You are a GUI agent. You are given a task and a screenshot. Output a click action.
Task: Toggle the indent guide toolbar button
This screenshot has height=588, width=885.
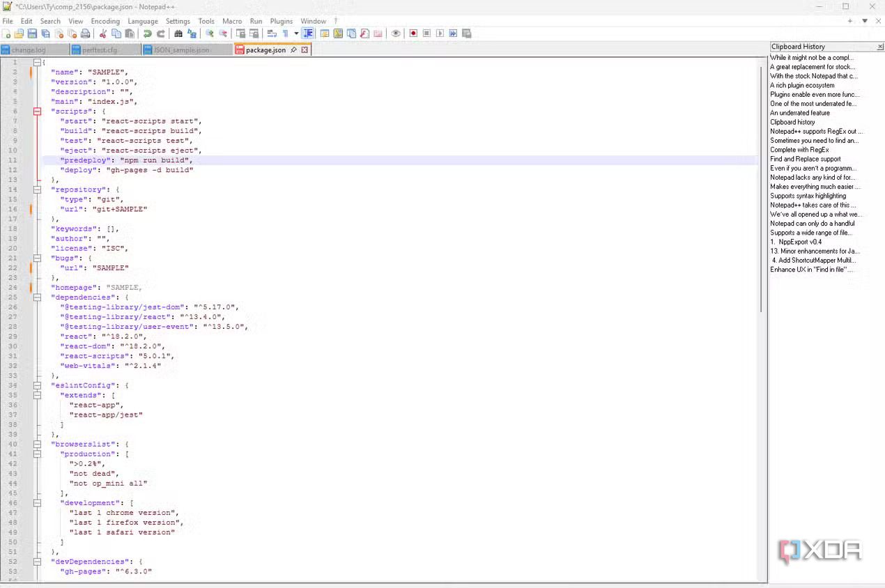[307, 33]
